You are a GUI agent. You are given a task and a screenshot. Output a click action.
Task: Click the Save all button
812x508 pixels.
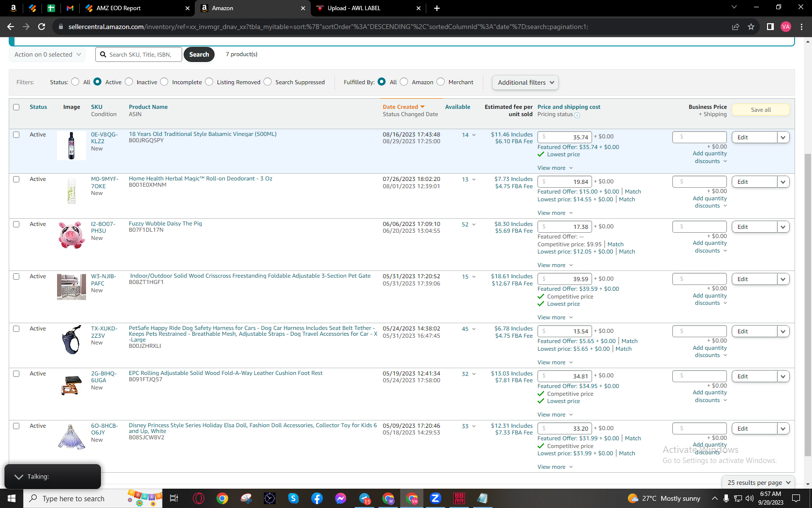[761, 110]
